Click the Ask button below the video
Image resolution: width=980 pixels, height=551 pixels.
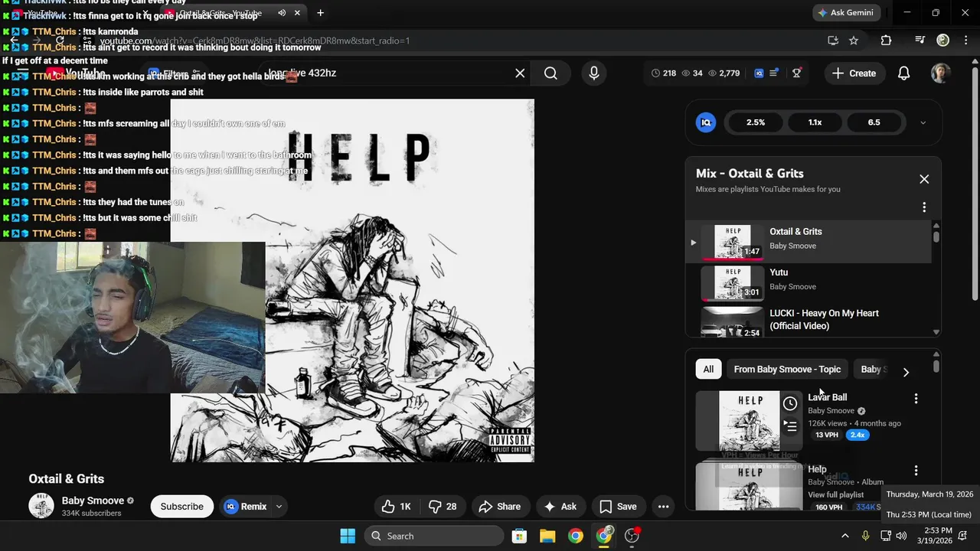[x=560, y=507]
